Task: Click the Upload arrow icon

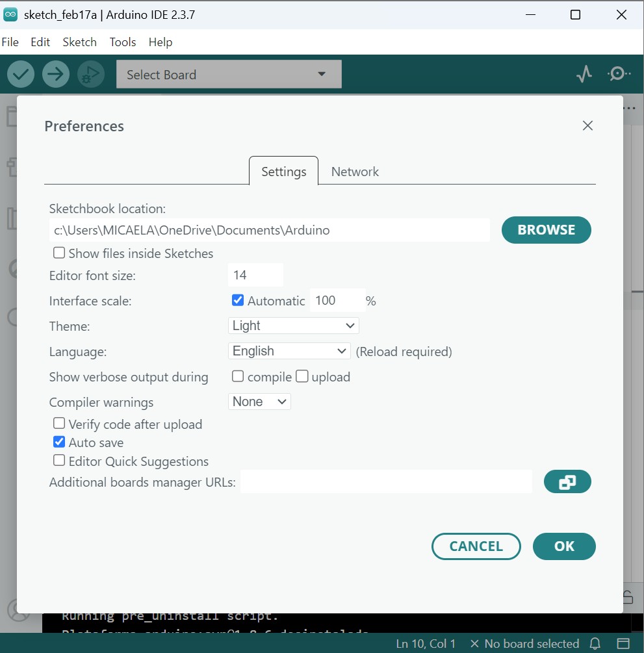Action: coord(55,73)
